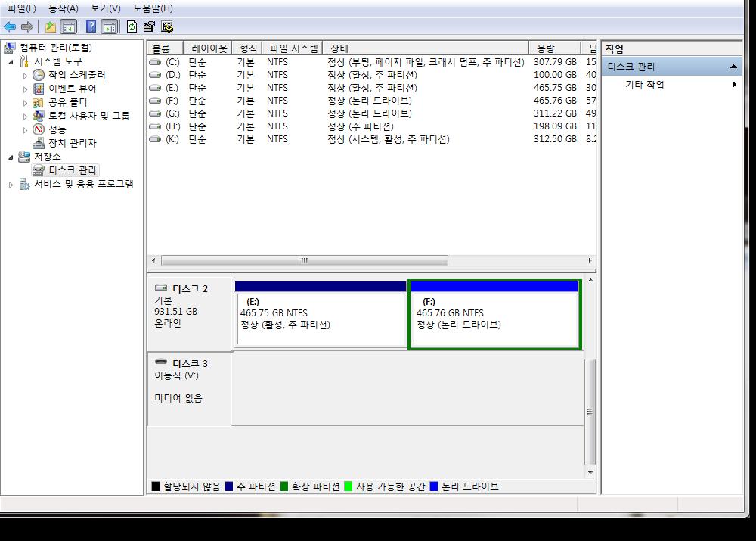Click the disk settings toolbar icon
Image resolution: width=756 pixels, height=541 pixels.
pos(167,27)
